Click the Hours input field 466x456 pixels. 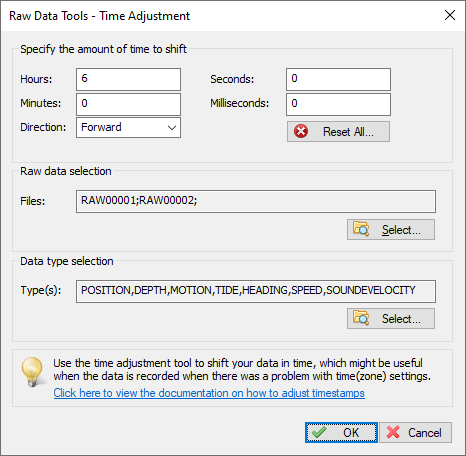pyautogui.click(x=128, y=79)
